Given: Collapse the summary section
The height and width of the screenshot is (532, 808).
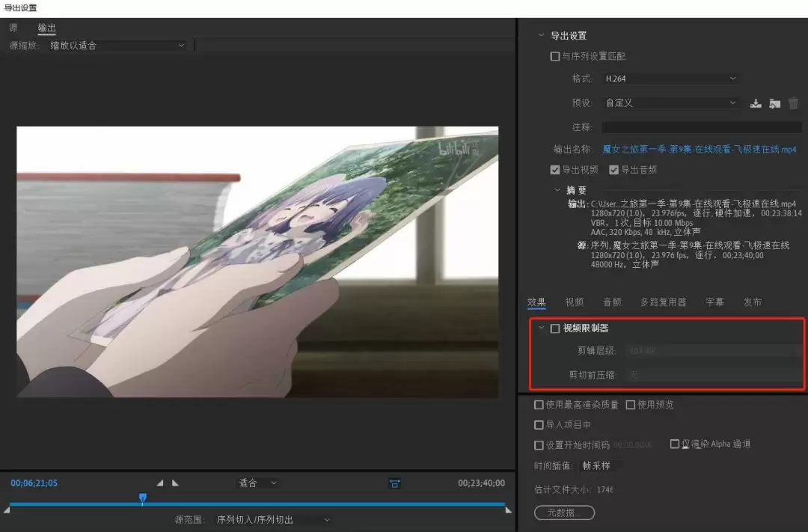Looking at the screenshot, I should [557, 190].
